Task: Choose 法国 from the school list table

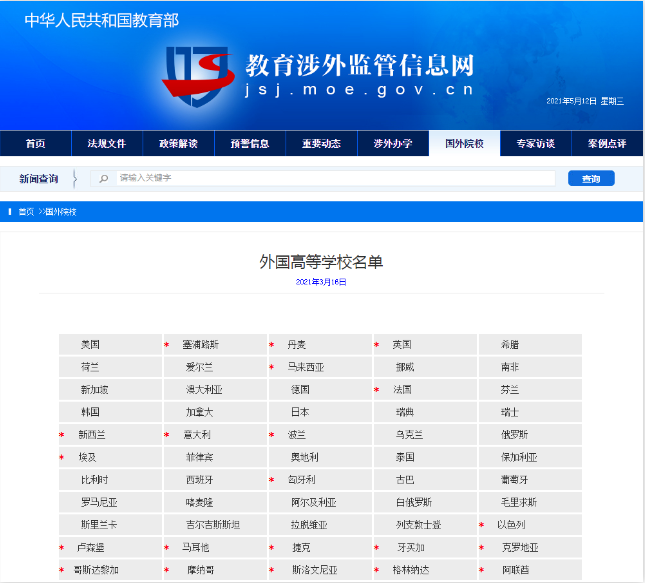Action: (402, 390)
